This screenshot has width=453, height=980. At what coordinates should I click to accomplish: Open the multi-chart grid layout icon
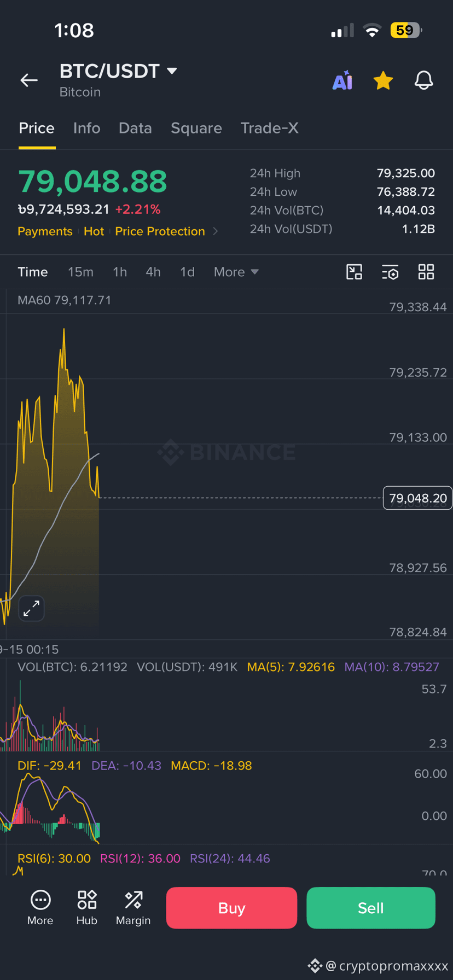coord(426,272)
